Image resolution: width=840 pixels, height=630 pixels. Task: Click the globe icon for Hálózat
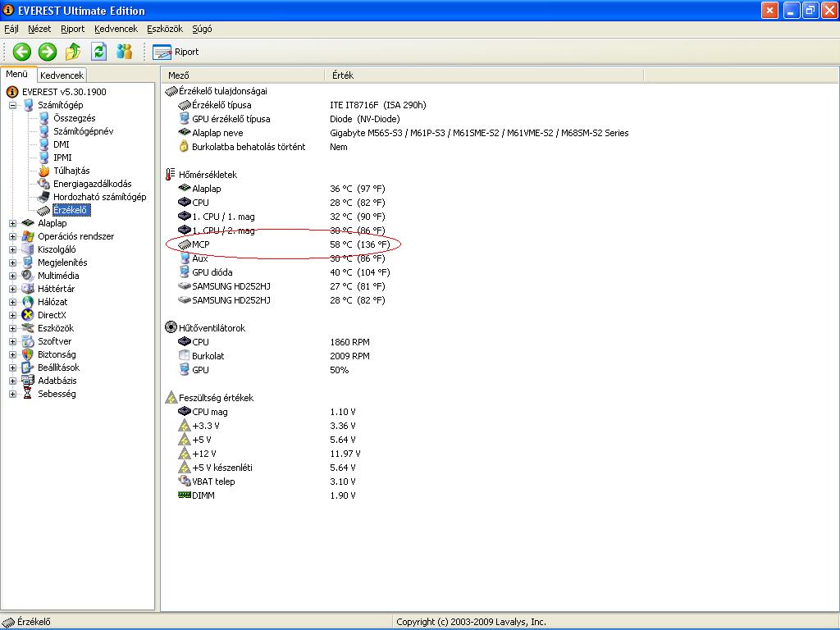coord(28,302)
